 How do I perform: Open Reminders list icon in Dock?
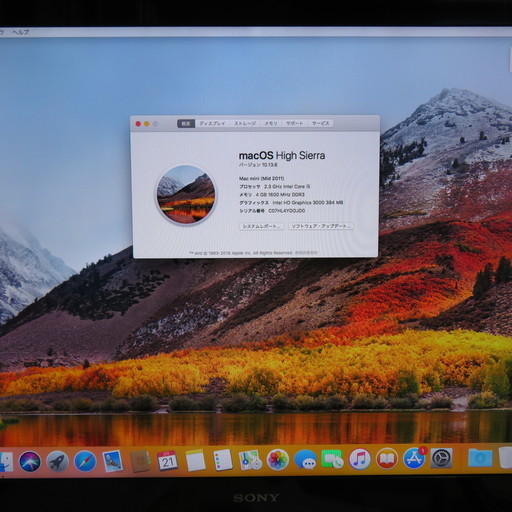pos(223,460)
